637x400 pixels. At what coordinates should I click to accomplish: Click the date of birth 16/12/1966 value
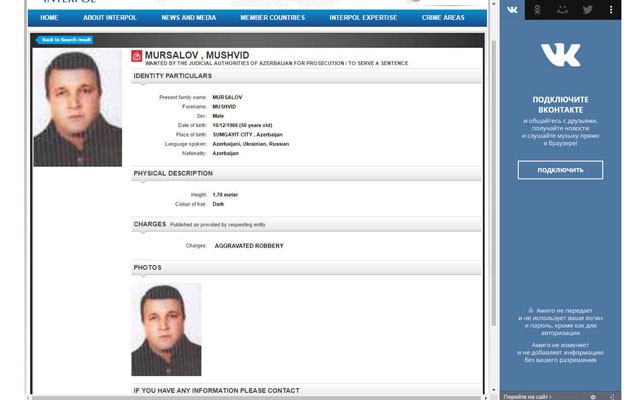pos(243,125)
